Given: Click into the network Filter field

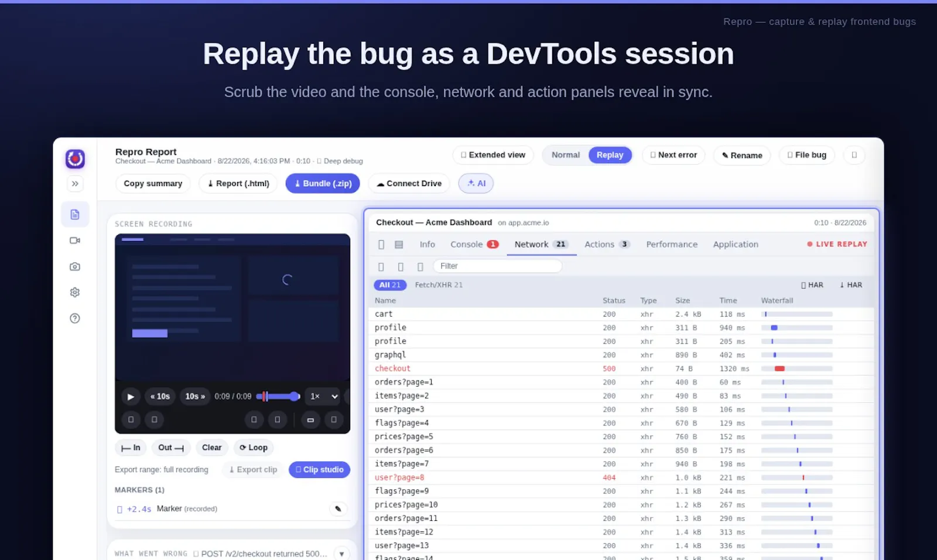Looking at the screenshot, I should 498,266.
